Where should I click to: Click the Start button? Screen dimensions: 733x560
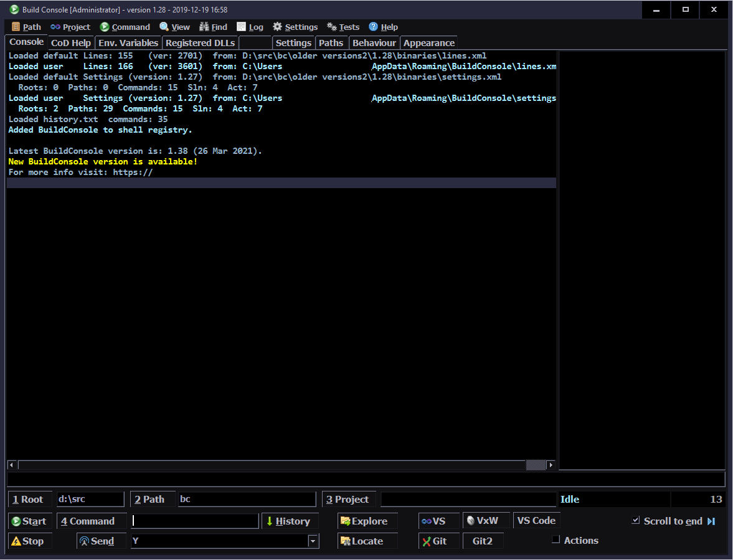[x=29, y=521]
